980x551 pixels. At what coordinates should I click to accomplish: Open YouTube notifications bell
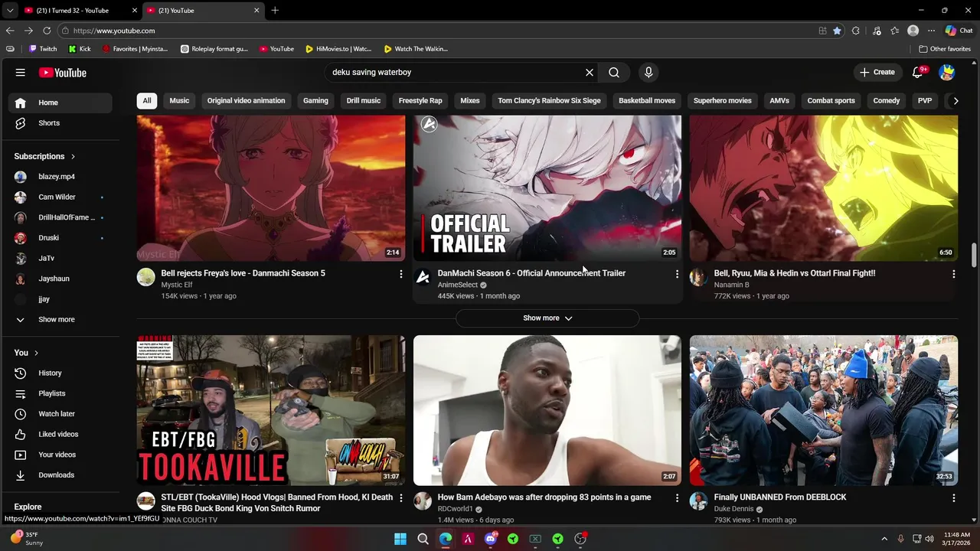pyautogui.click(x=918, y=73)
